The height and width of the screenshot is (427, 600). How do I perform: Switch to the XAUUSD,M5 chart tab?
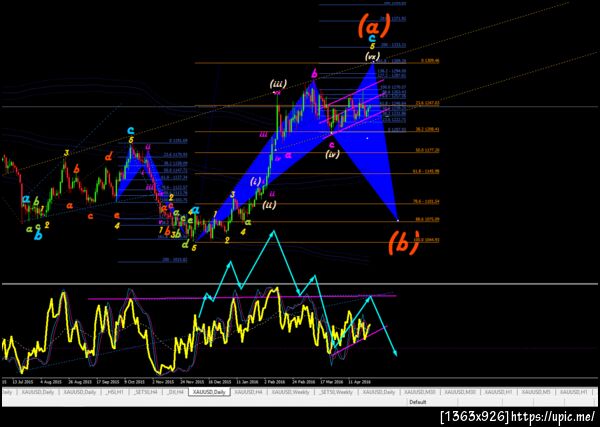point(535,392)
